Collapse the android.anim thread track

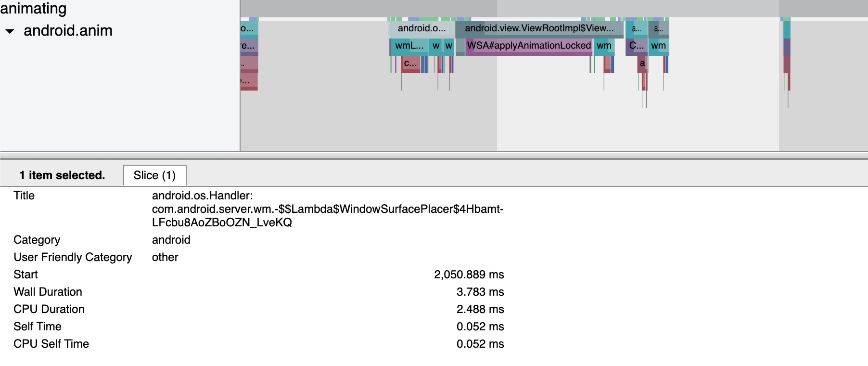pos(10,31)
